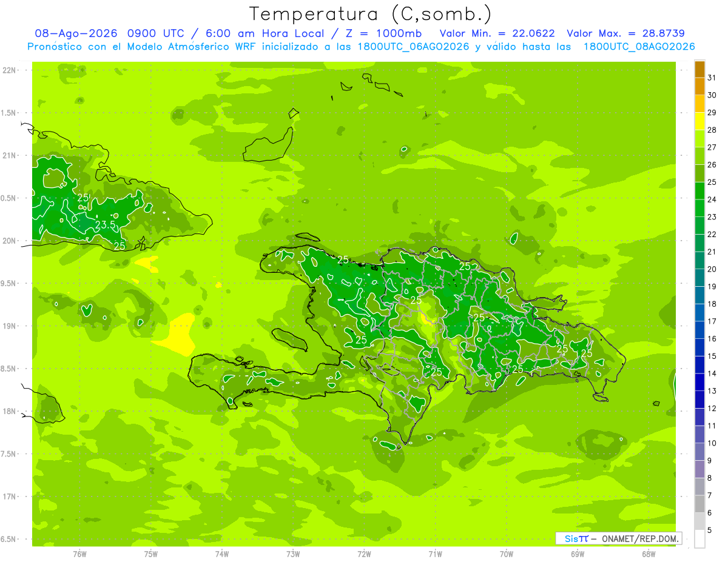Click the colorbar label "24"
The width and height of the screenshot is (728, 562).
click(712, 199)
